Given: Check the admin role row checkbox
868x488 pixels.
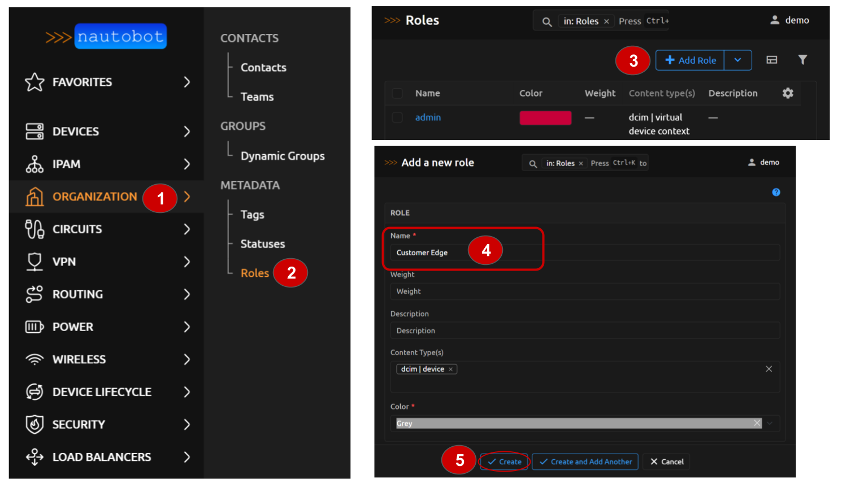Looking at the screenshot, I should 397,117.
